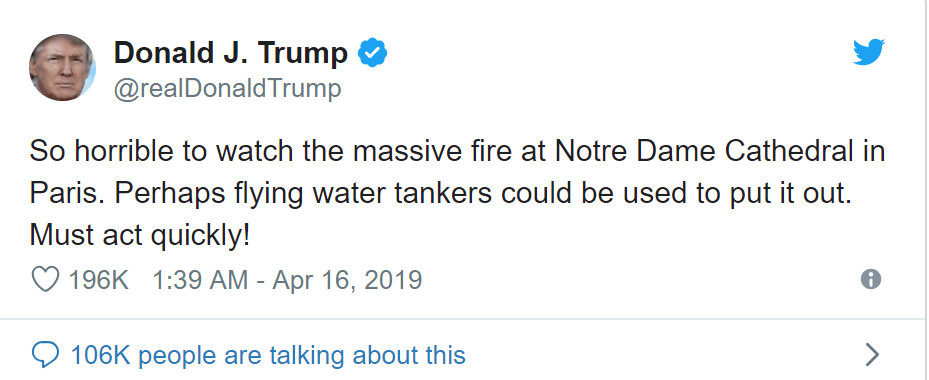Click the blue speech bubble icon

(x=44, y=355)
